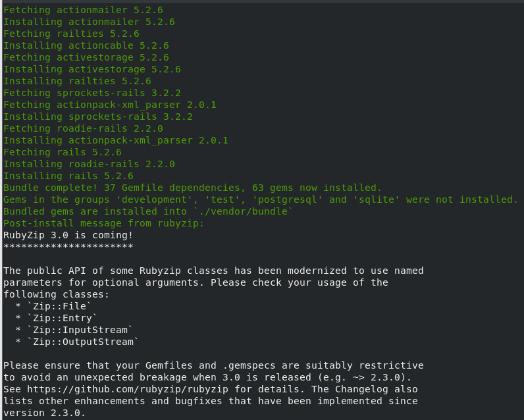The height and width of the screenshot is (420, 524).
Task: Click the `Zip::File` list entry
Action: click(x=59, y=306)
